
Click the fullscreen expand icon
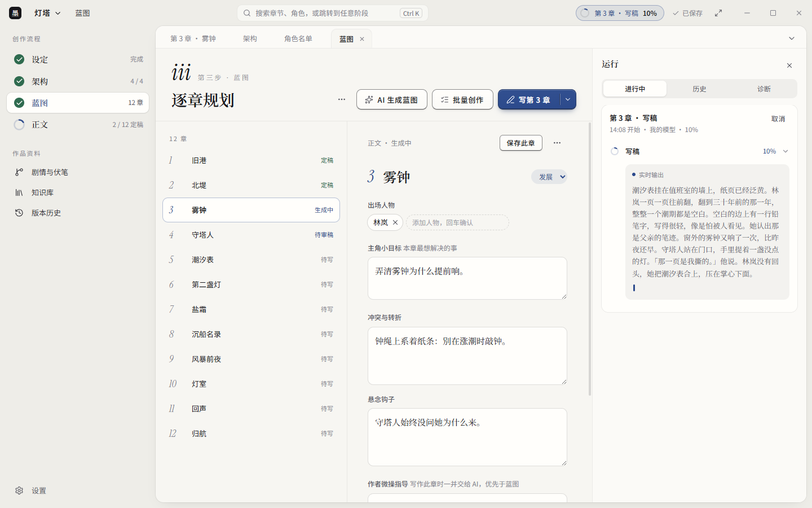[718, 13]
